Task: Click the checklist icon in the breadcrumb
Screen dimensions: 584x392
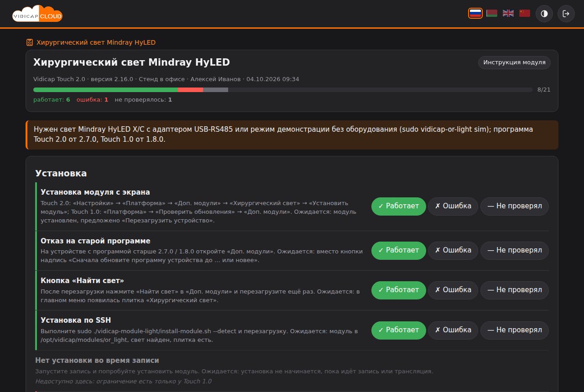Action: tap(30, 42)
